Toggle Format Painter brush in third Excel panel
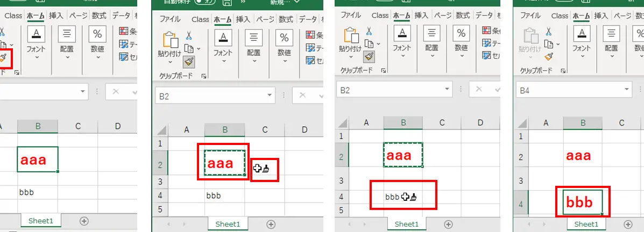Image resolution: width=644 pixels, height=232 pixels. tap(369, 57)
